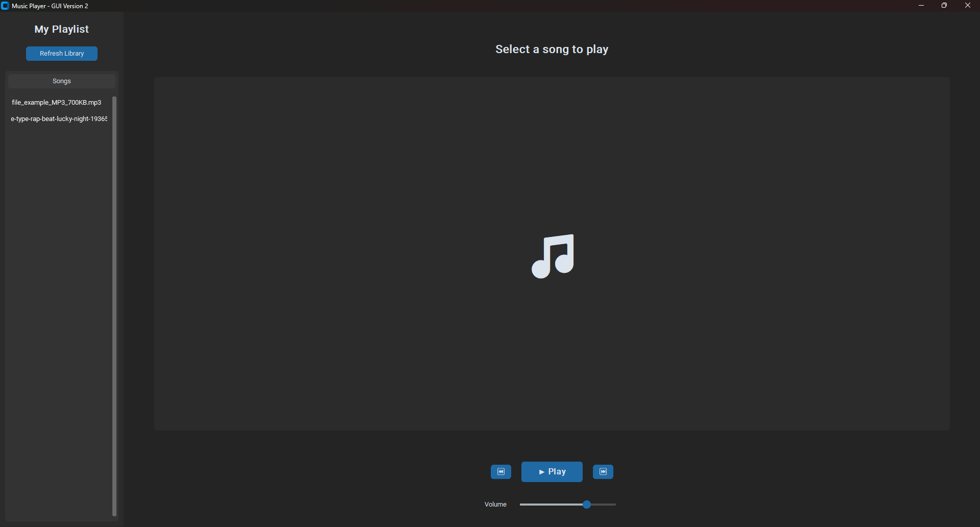Click the Select a song to play heading
The height and width of the screenshot is (527, 980).
tap(552, 49)
